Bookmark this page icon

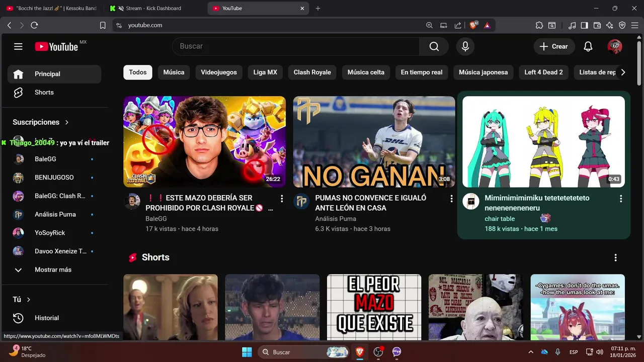click(x=103, y=25)
